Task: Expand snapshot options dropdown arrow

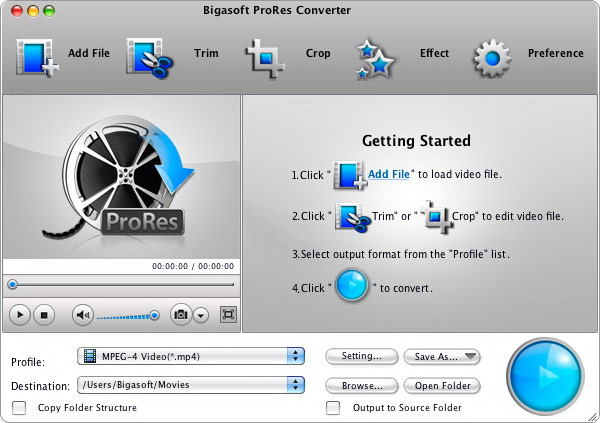Action: click(201, 315)
